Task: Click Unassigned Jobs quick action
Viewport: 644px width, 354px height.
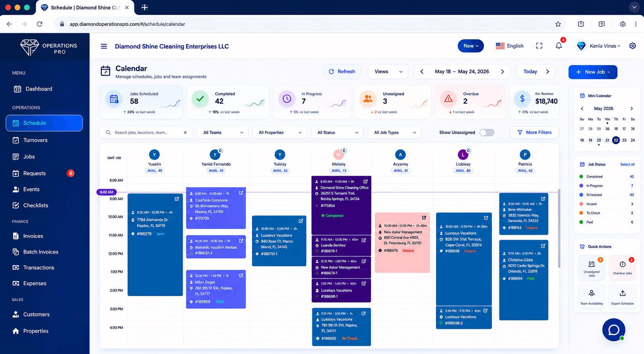Action: tap(591, 268)
